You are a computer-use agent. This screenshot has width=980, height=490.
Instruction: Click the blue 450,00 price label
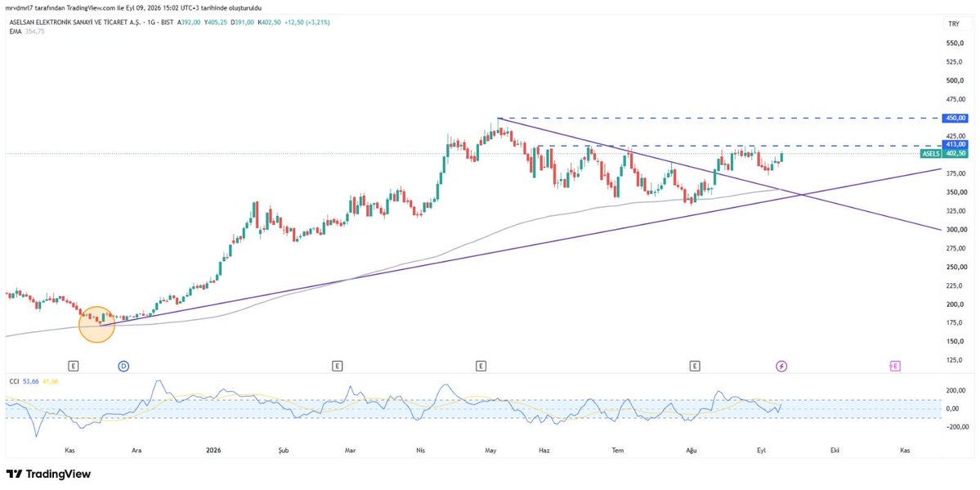(x=955, y=119)
